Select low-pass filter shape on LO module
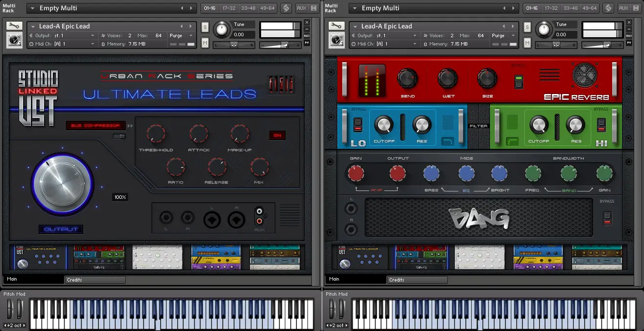 (x=447, y=142)
